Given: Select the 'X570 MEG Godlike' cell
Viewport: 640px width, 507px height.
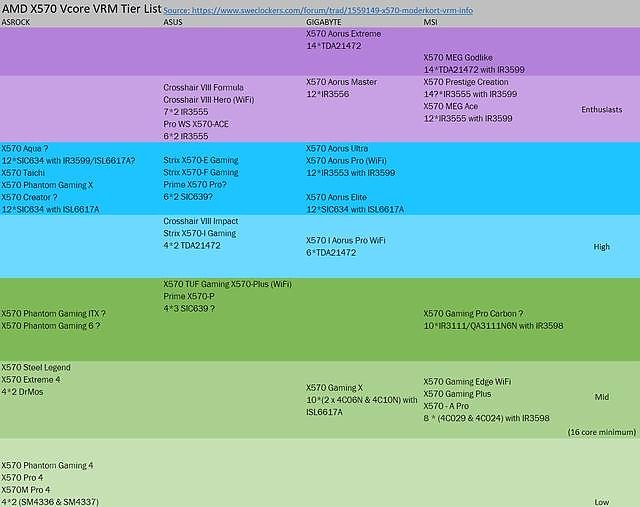Looking at the screenshot, I should [458, 58].
